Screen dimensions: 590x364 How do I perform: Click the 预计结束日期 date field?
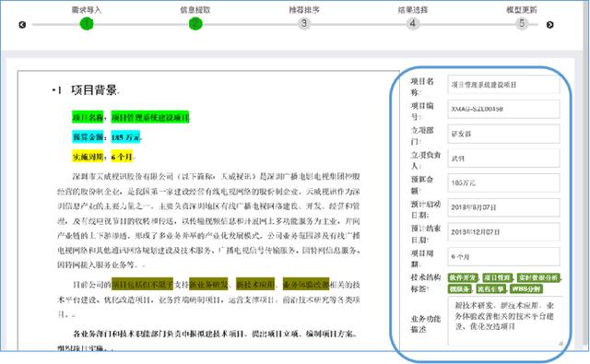coord(503,232)
